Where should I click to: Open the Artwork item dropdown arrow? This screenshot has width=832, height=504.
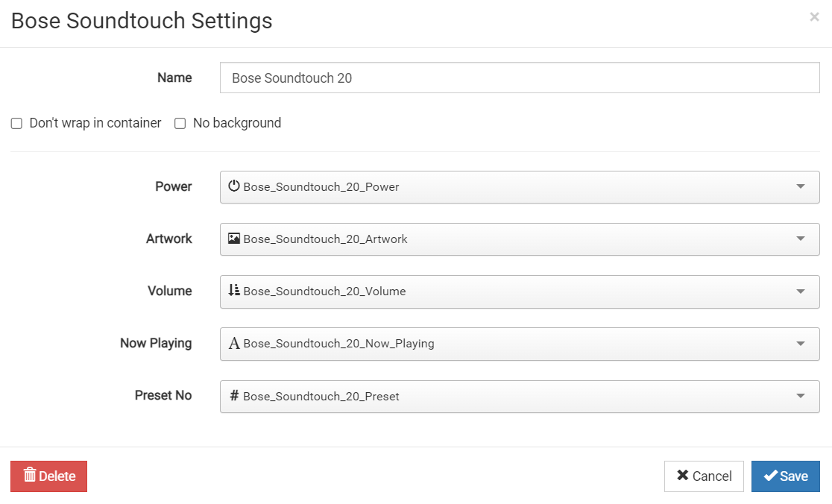click(801, 239)
